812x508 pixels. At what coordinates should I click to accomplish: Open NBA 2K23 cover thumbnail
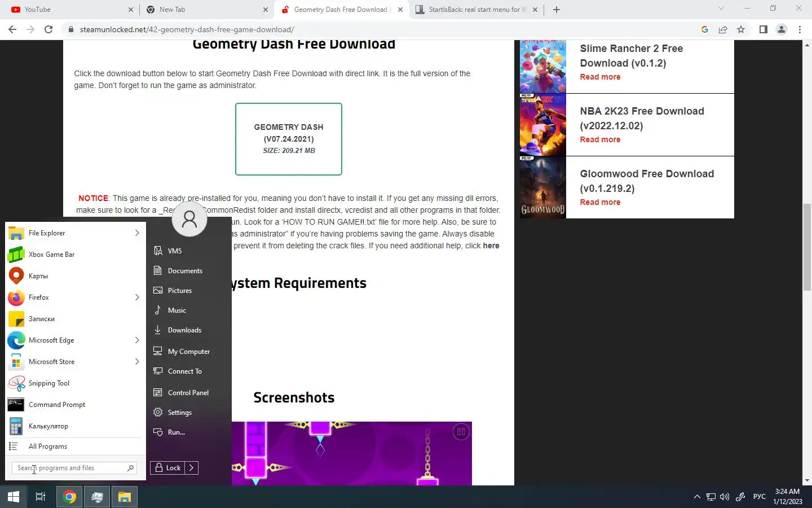pos(542,125)
